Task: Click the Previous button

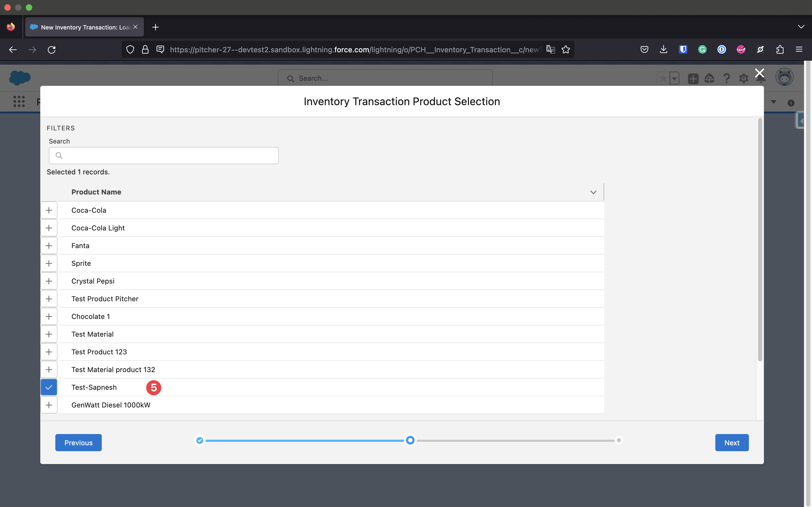Action: [x=78, y=443]
